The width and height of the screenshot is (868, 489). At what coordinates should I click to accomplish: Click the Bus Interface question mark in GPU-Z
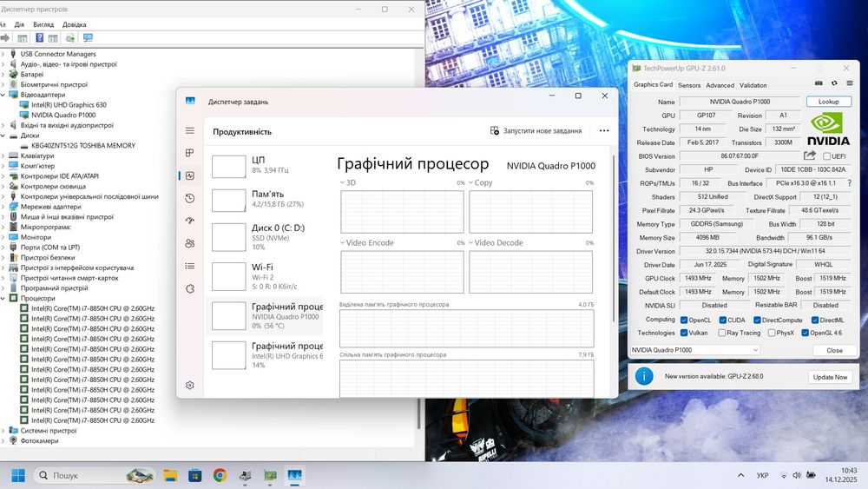[x=849, y=182]
